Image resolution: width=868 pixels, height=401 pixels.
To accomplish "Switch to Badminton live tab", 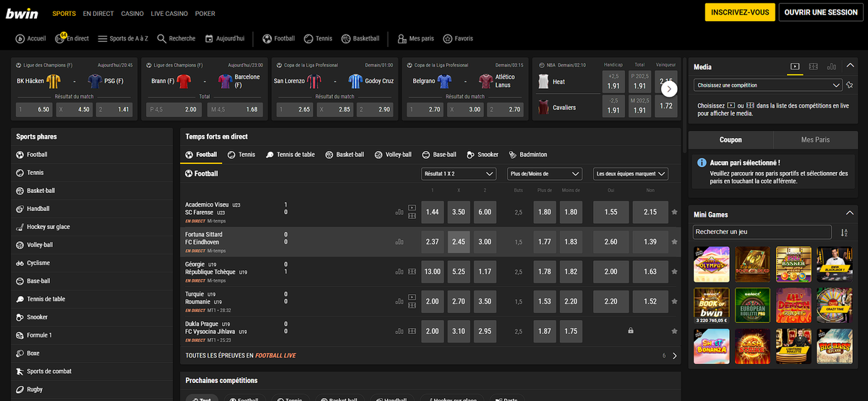I will [x=528, y=155].
